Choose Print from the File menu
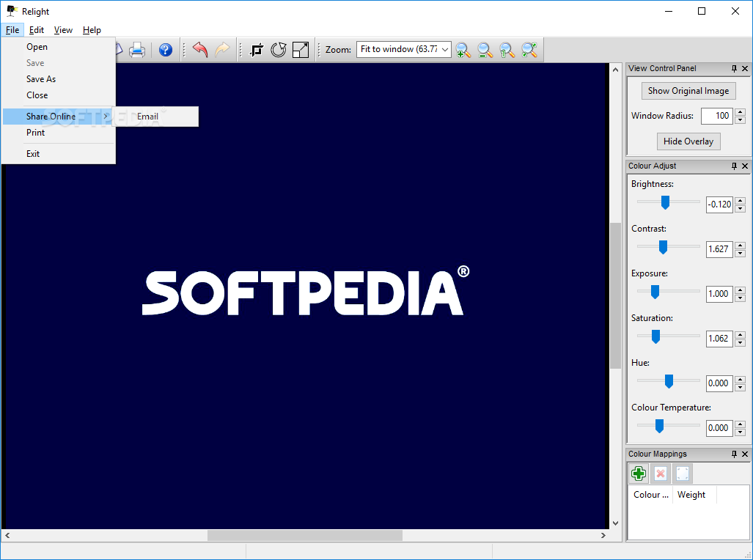753x560 pixels. pyautogui.click(x=59, y=133)
